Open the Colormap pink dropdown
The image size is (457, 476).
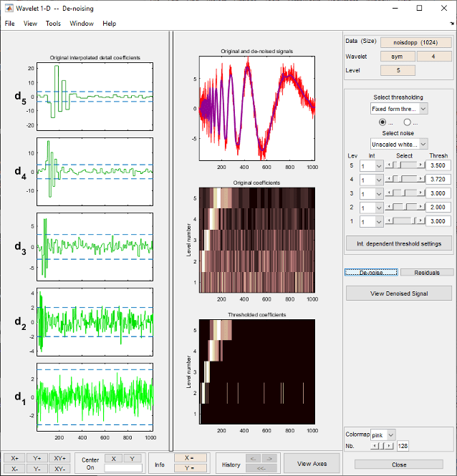[383, 434]
